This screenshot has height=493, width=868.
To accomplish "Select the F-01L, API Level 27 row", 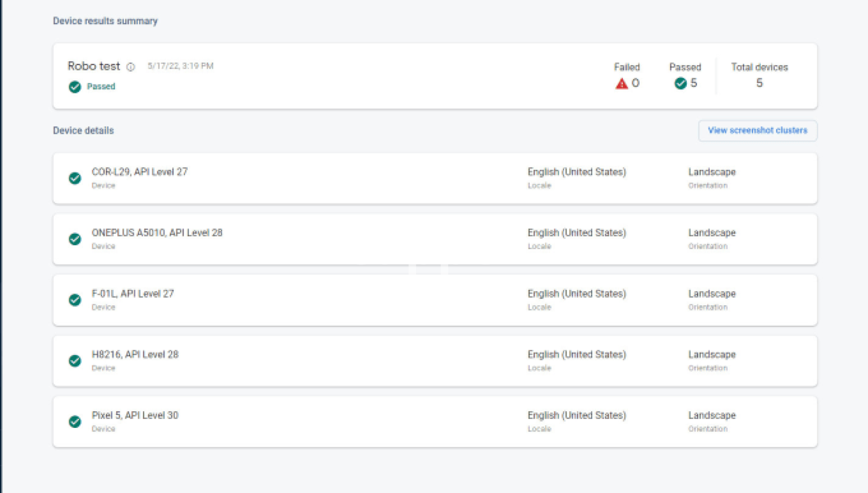I will (x=132, y=294).
